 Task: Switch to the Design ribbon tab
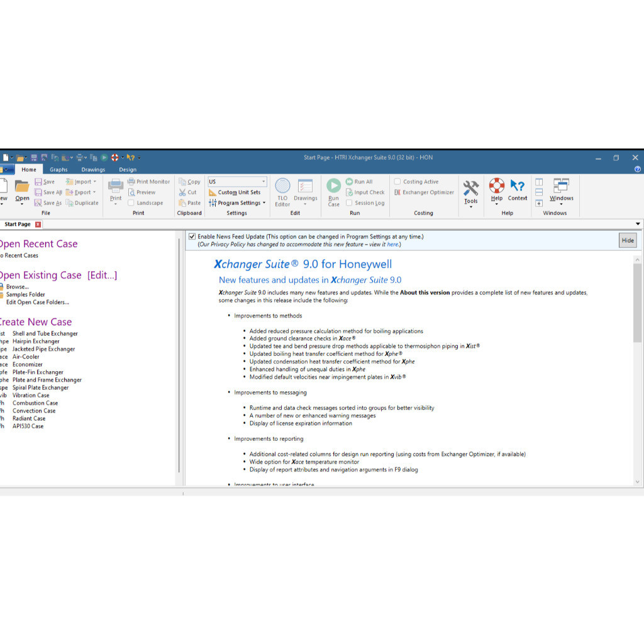pyautogui.click(x=128, y=169)
